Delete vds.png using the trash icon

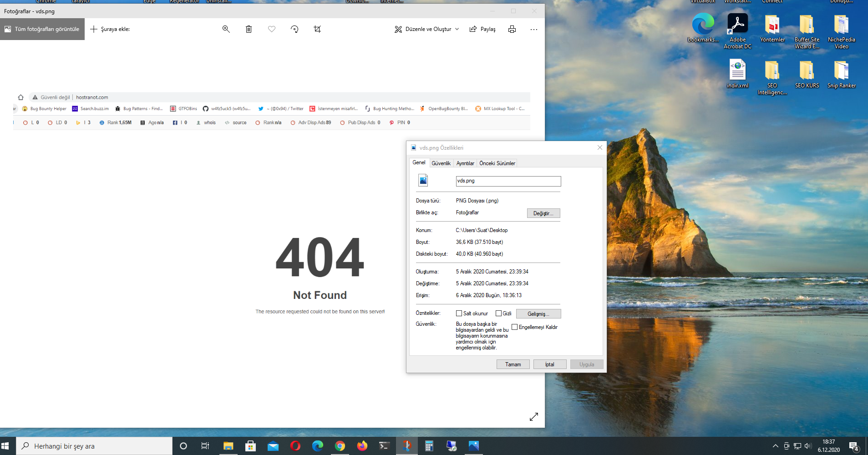coord(249,29)
